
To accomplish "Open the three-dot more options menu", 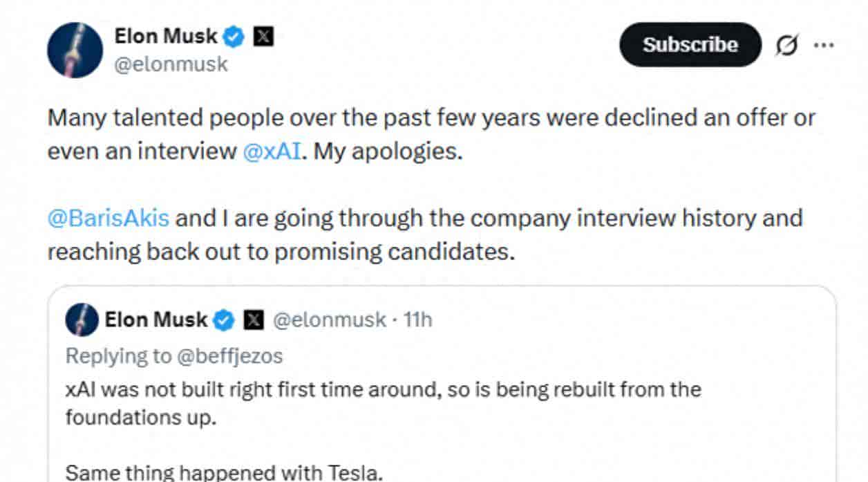I will coord(823,45).
